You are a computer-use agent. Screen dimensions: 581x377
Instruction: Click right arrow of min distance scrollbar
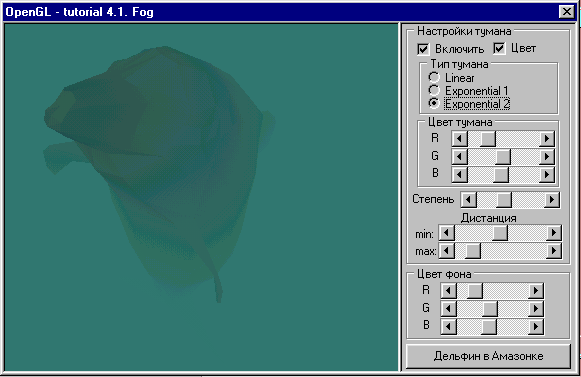pyautogui.click(x=554, y=233)
